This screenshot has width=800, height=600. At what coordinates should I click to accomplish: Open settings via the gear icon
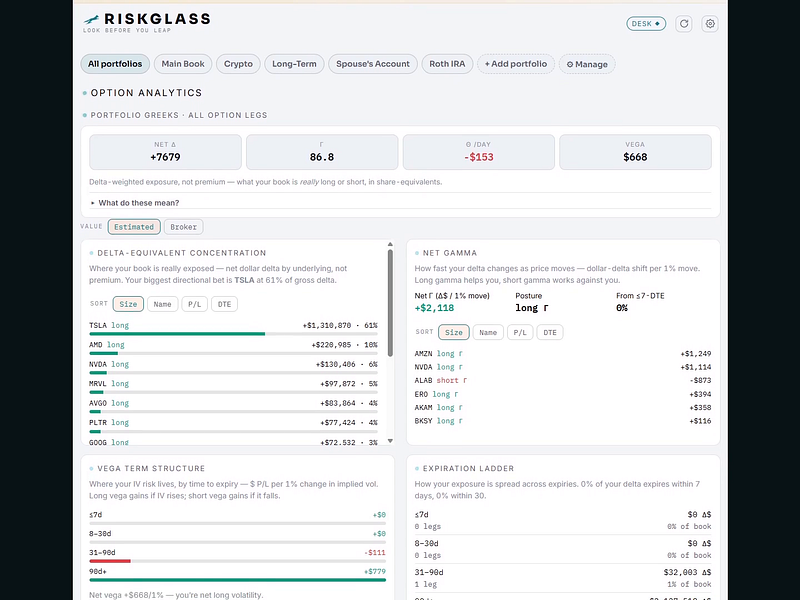click(710, 23)
